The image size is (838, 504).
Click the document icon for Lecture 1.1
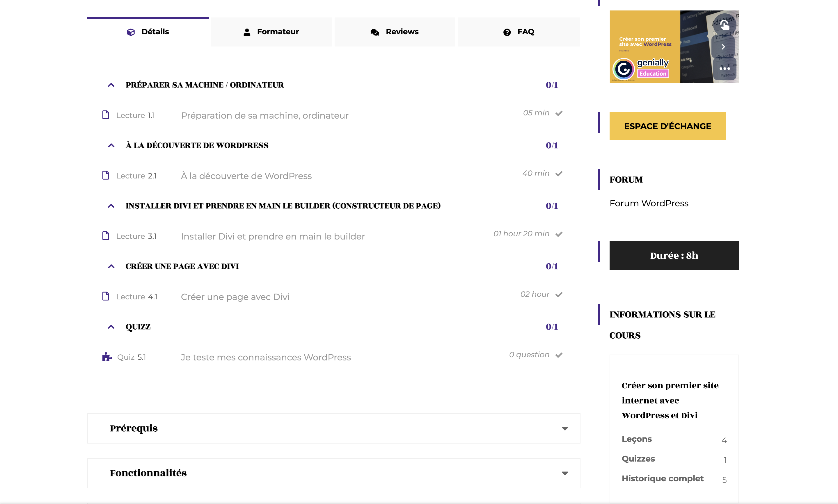(x=106, y=115)
